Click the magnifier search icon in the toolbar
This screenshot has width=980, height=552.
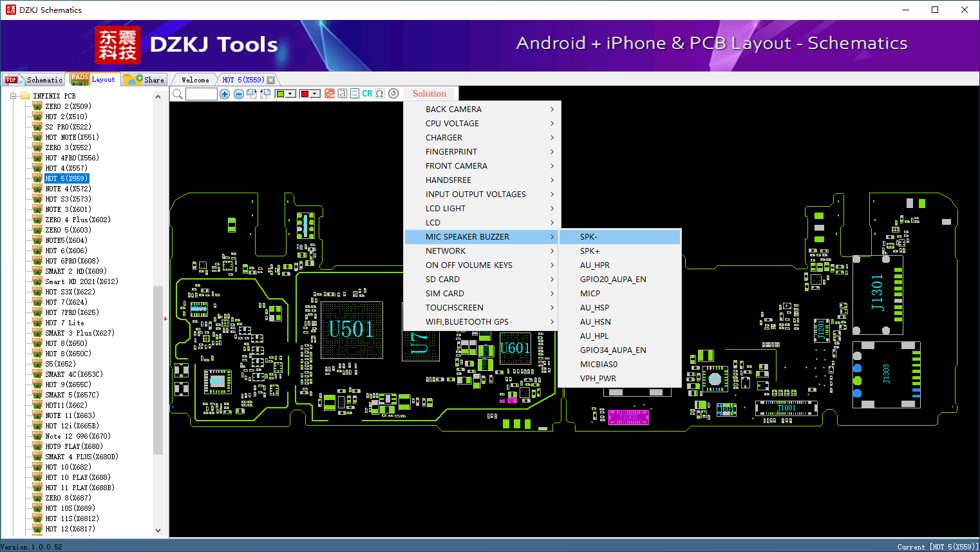point(178,94)
